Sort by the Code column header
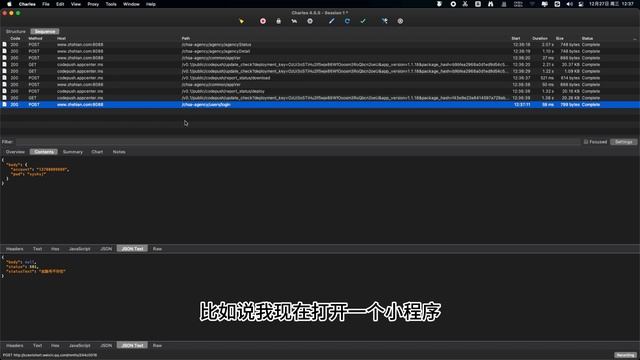 coord(15,38)
